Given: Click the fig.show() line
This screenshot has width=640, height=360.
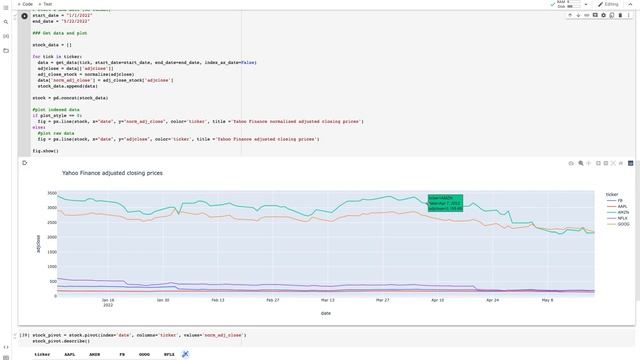Looking at the screenshot, I should coord(45,151).
